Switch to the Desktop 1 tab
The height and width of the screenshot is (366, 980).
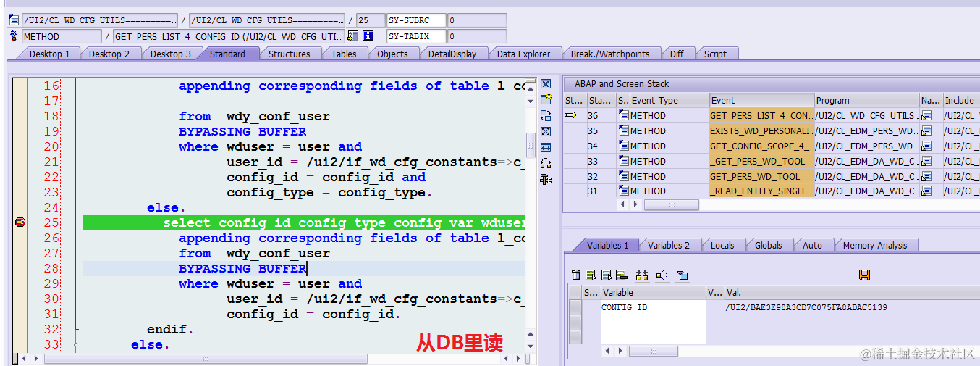point(49,54)
